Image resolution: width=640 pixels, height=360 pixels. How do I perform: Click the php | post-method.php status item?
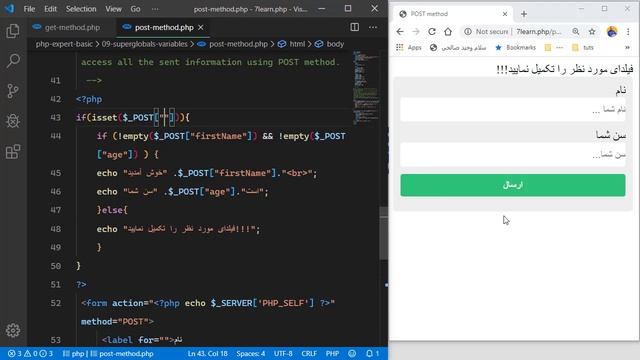point(108,353)
